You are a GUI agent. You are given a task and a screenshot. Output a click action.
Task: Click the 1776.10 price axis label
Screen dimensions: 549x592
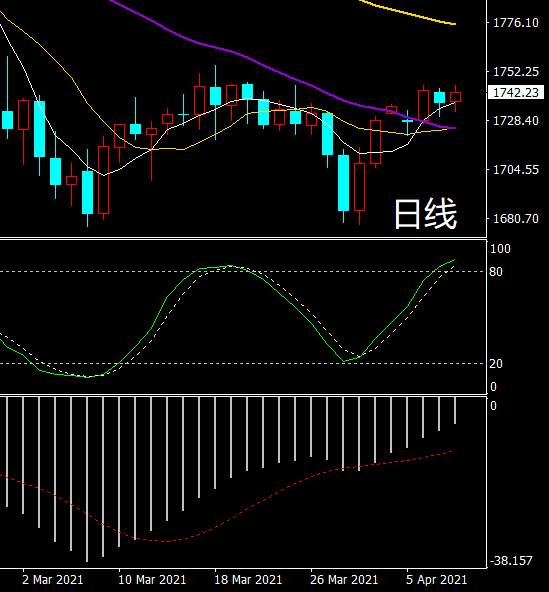(x=516, y=23)
